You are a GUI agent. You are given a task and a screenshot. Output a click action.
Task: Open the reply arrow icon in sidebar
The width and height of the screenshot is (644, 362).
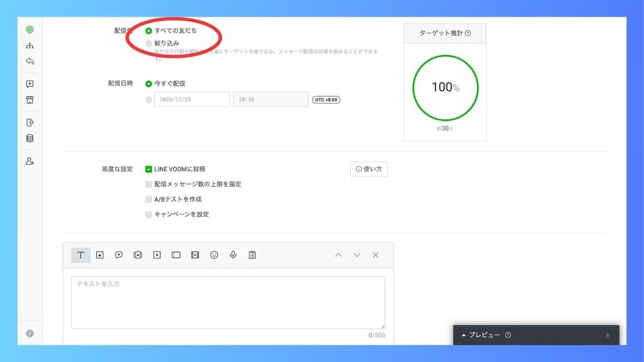30,62
